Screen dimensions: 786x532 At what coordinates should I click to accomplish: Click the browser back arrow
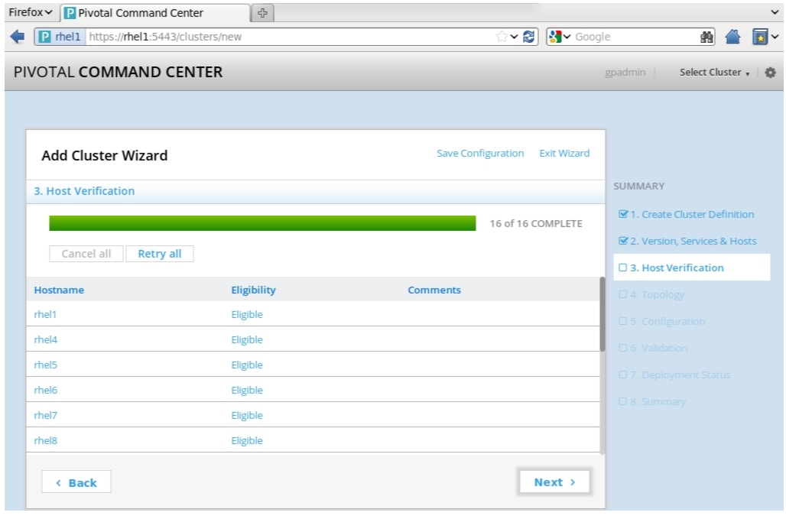[18, 37]
